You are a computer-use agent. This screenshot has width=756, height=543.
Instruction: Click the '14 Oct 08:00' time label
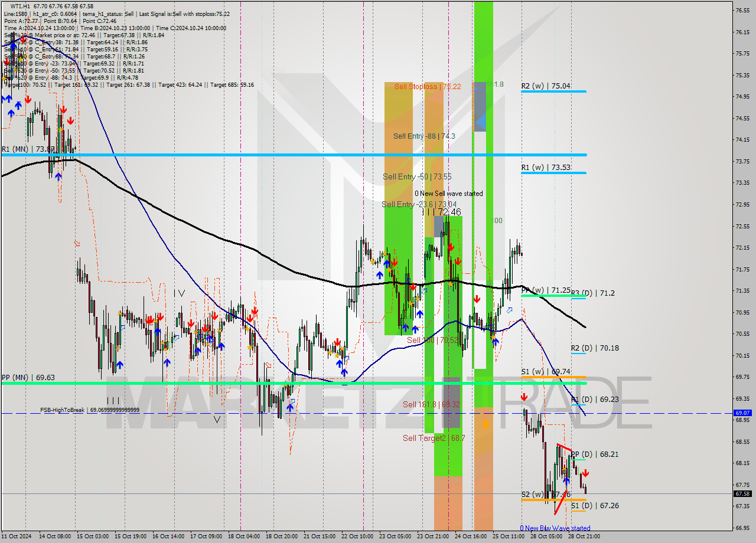[x=56, y=537]
